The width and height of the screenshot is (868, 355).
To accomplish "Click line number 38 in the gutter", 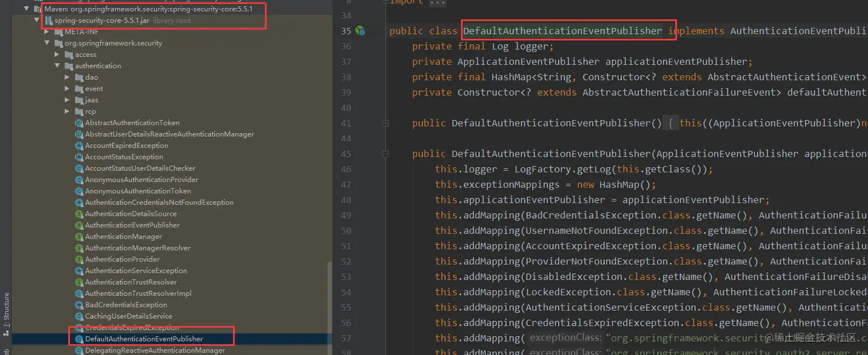I will [x=346, y=77].
